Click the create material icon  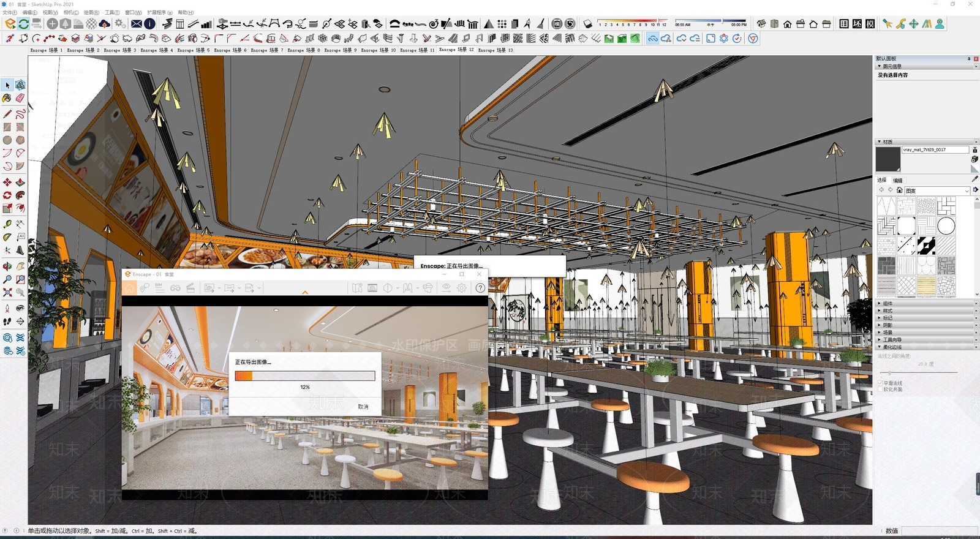(974, 159)
